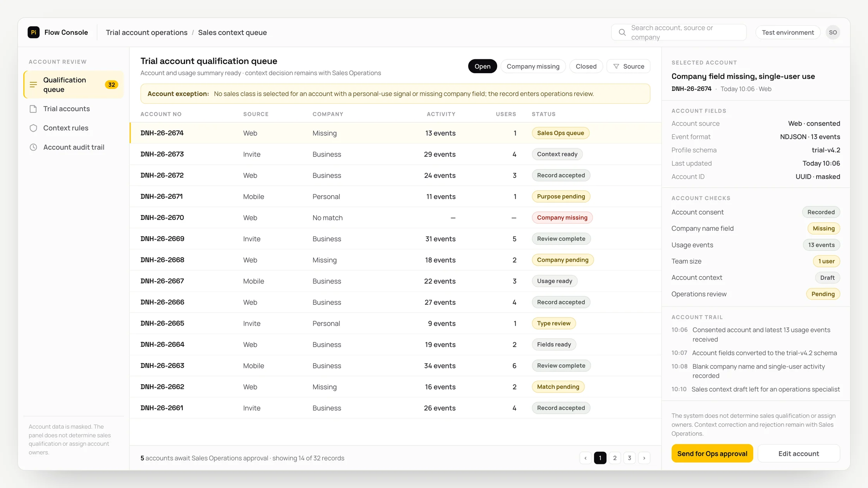This screenshot has height=488, width=868.
Task: Select row DNH-26-2671
Action: tap(395, 196)
